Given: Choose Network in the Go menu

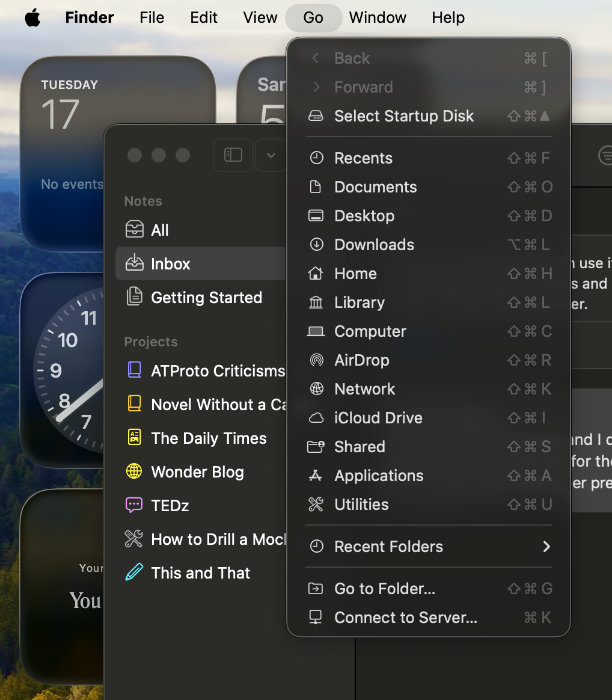Looking at the screenshot, I should pos(429,389).
